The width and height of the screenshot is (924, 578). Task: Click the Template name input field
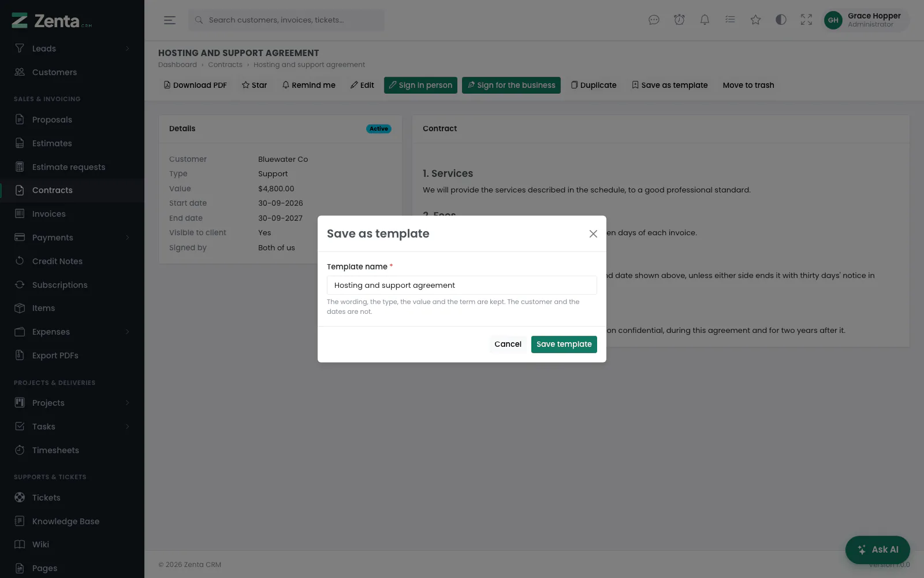[462, 285]
